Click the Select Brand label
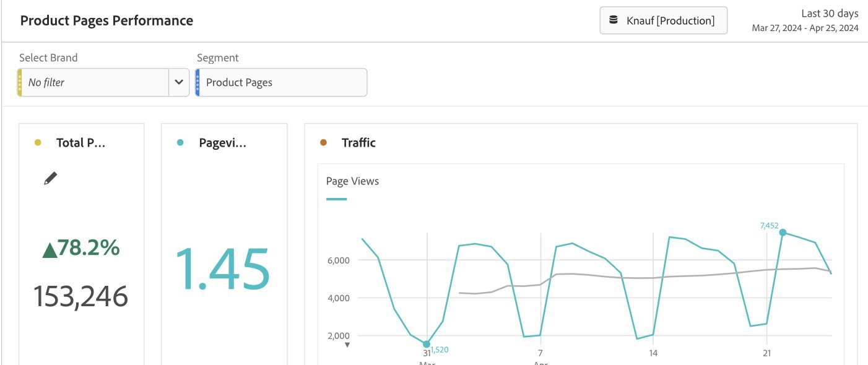Image resolution: width=868 pixels, height=365 pixels. pyautogui.click(x=48, y=58)
